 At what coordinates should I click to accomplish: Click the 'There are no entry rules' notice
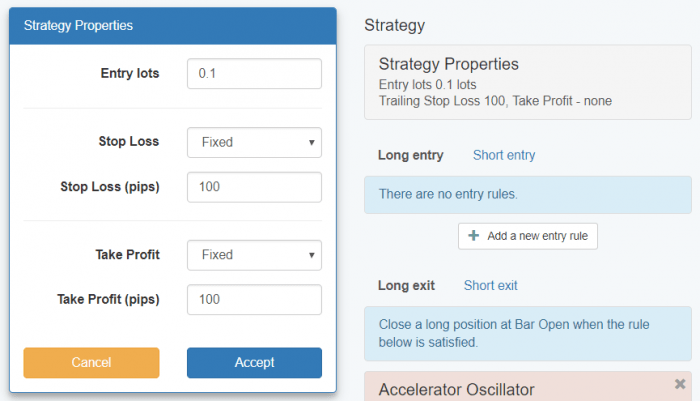(527, 193)
